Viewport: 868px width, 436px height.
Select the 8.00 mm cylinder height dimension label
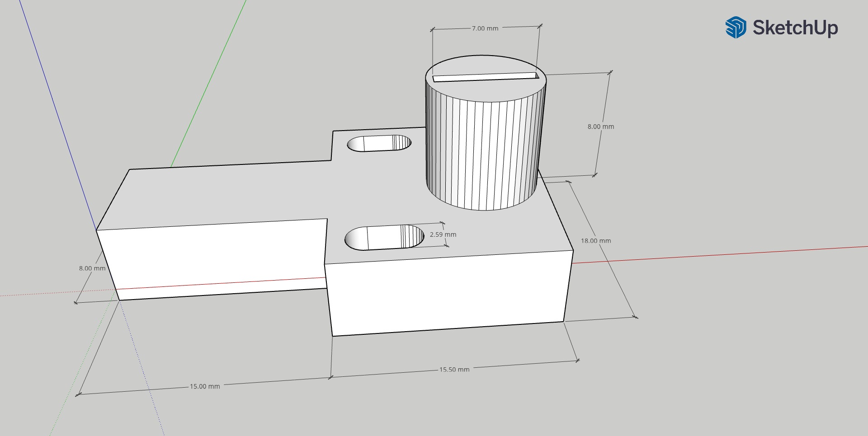600,127
